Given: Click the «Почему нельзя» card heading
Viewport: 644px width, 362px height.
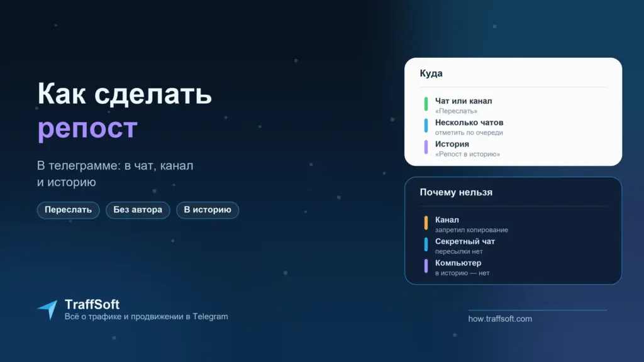Looking at the screenshot, I should tap(456, 192).
